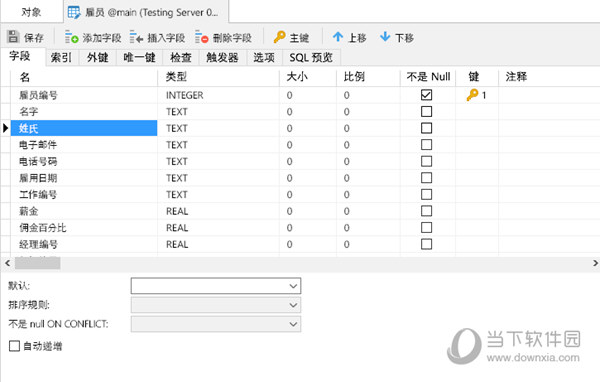Switch to the 对象 objects tab
The image size is (600, 382).
click(x=31, y=12)
